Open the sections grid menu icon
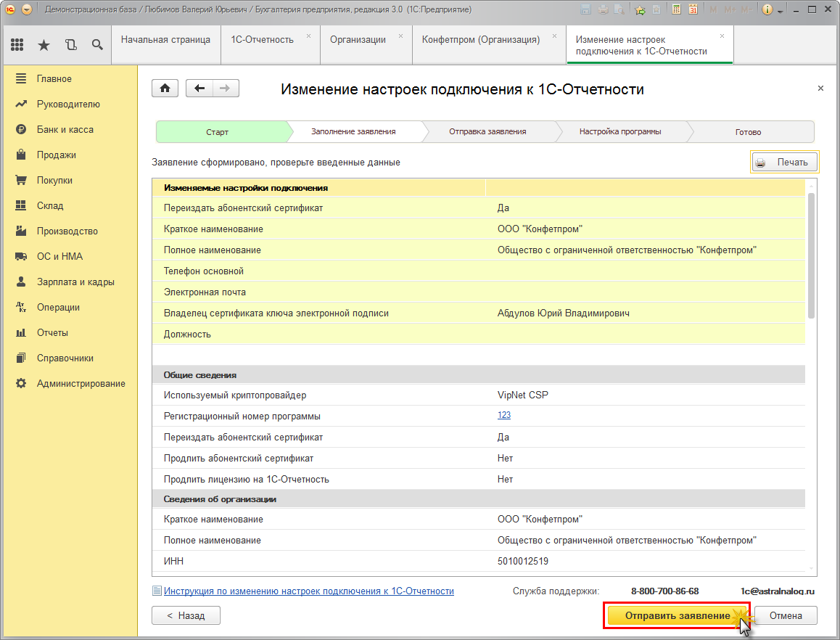The image size is (840, 640). 17,45
